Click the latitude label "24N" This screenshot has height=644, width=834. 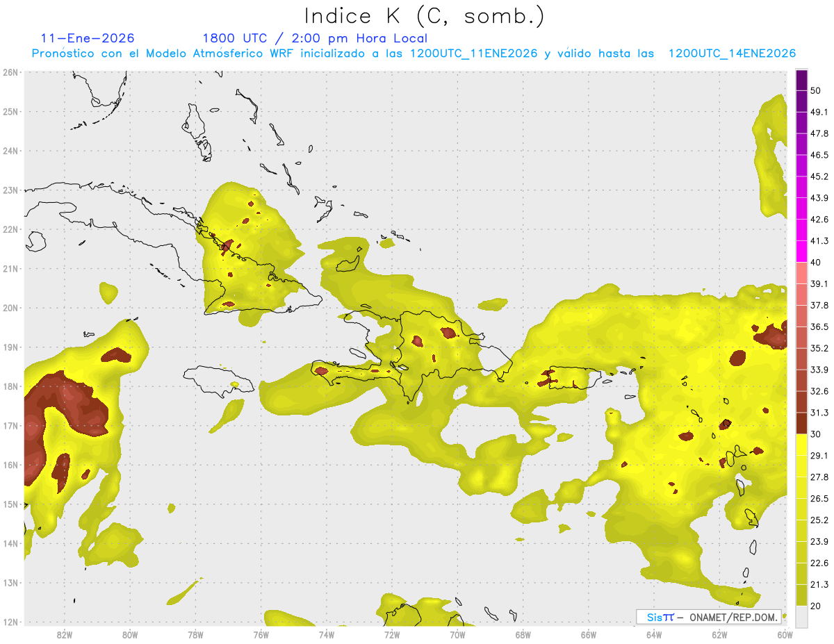[x=10, y=151]
